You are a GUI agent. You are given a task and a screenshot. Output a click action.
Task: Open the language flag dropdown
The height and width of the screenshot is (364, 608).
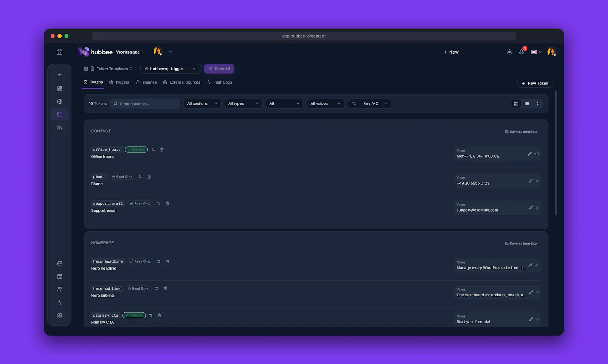[536, 52]
